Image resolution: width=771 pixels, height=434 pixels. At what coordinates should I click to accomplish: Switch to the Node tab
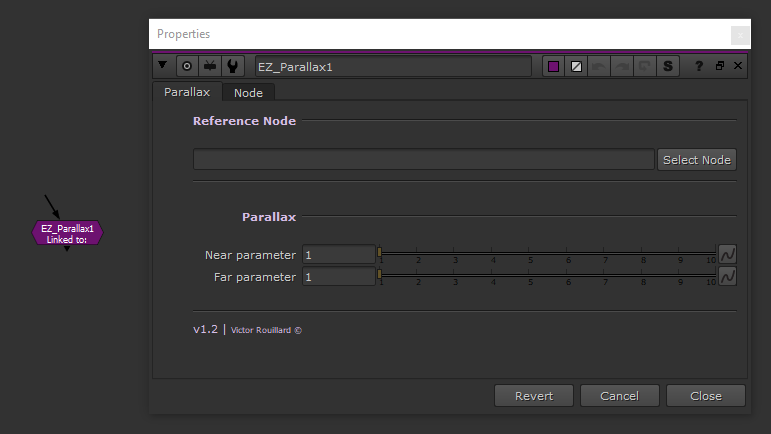tap(248, 92)
